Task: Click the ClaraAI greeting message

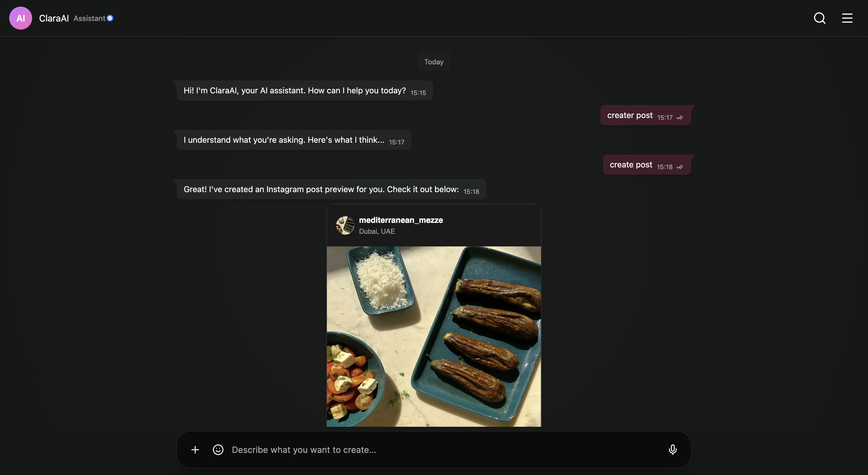Action: [294, 91]
